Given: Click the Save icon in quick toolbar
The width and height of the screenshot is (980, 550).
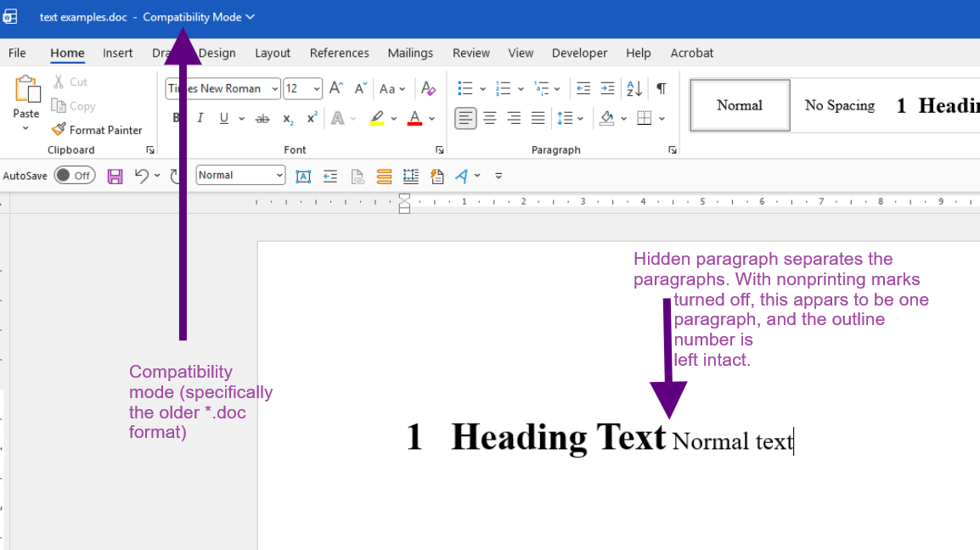Looking at the screenshot, I should [x=115, y=176].
